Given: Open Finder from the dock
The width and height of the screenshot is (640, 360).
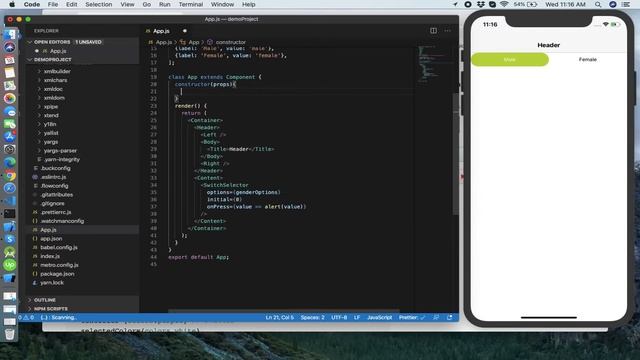Looking at the screenshot, I should click(9, 35).
